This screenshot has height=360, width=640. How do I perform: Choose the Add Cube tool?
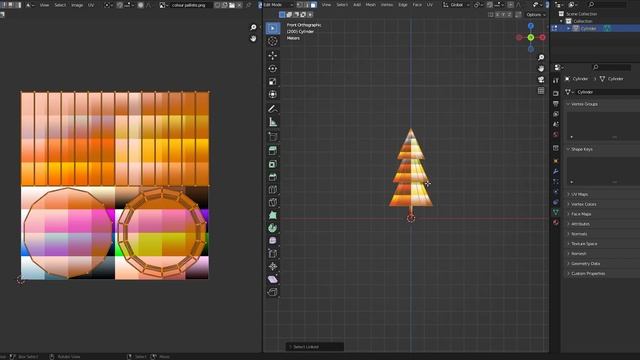coord(273,136)
